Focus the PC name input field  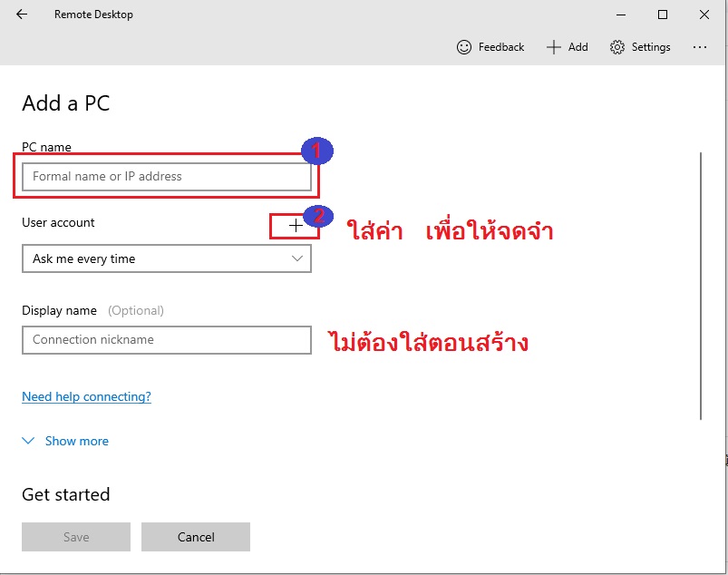166,176
